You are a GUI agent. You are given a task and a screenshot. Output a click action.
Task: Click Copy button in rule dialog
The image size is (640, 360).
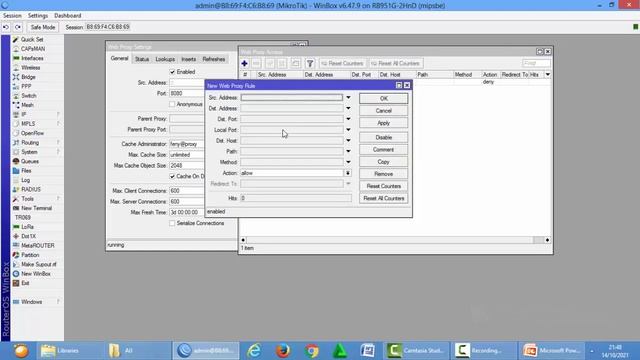coord(383,162)
